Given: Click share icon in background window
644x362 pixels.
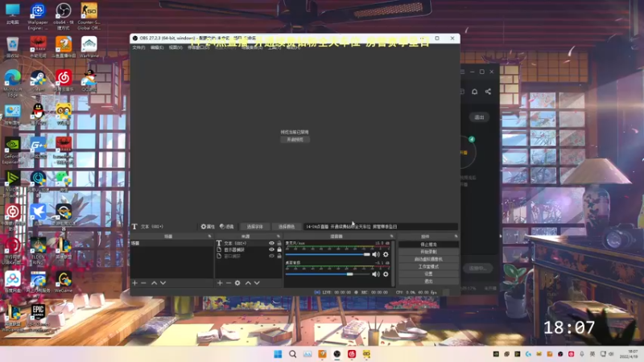Looking at the screenshot, I should pyautogui.click(x=488, y=92).
